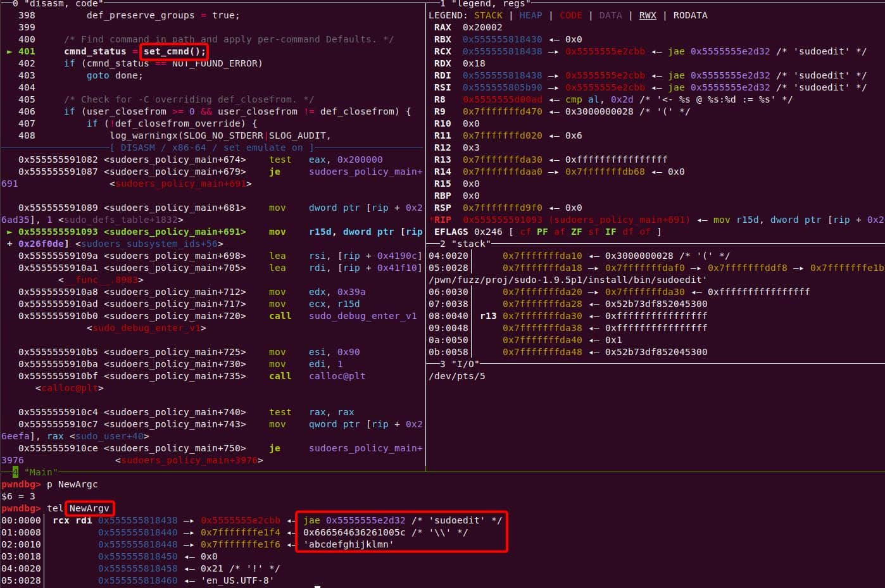Click stack entry 04:0020 address 0x7fffffffda10
The height and width of the screenshot is (588, 885).
(542, 256)
